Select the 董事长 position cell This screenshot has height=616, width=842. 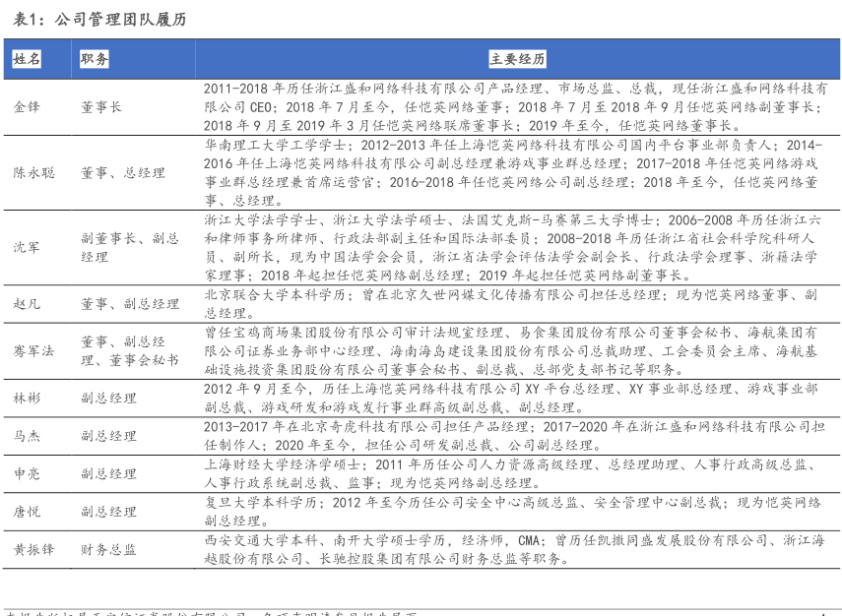[x=101, y=106]
